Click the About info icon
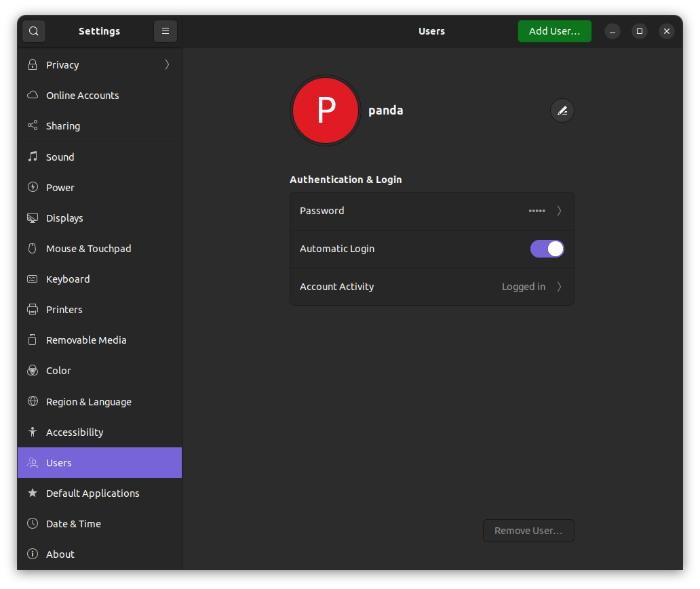 33,554
